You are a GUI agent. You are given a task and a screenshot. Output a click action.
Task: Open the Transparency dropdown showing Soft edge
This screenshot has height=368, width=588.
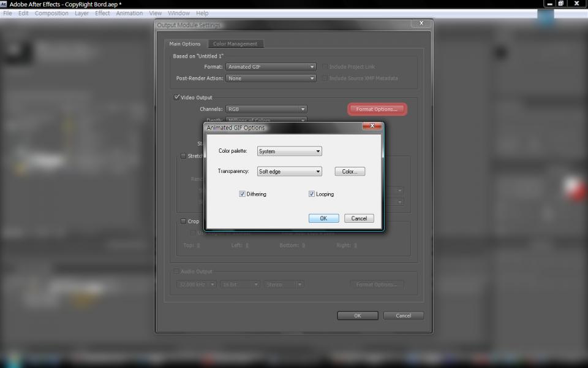(x=289, y=171)
